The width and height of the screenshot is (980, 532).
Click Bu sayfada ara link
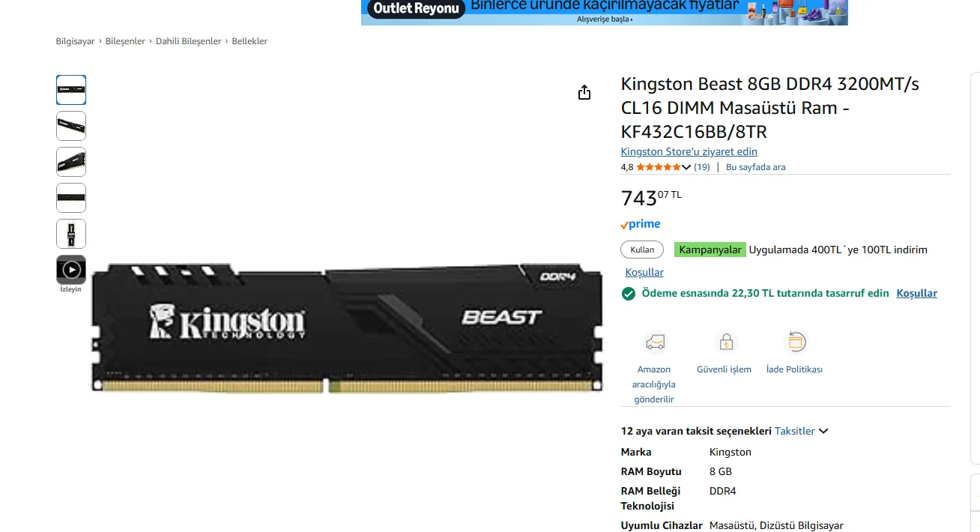[x=755, y=167]
